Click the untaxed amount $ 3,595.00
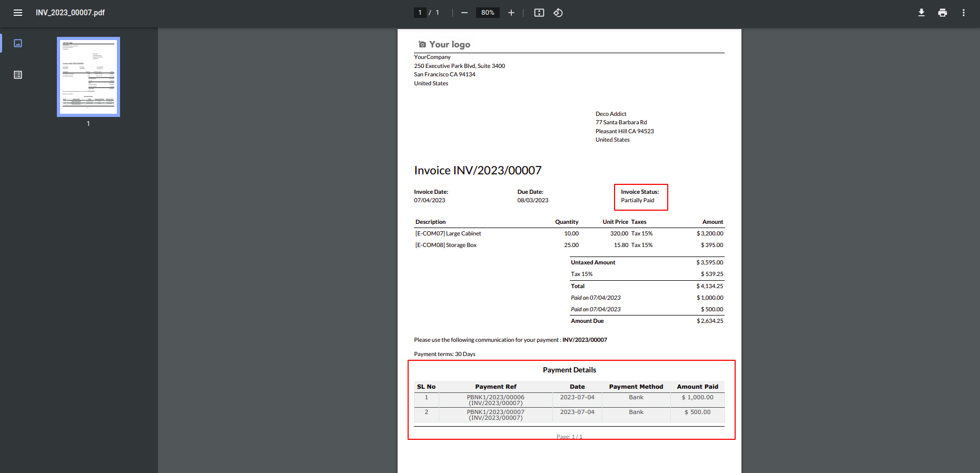 710,263
